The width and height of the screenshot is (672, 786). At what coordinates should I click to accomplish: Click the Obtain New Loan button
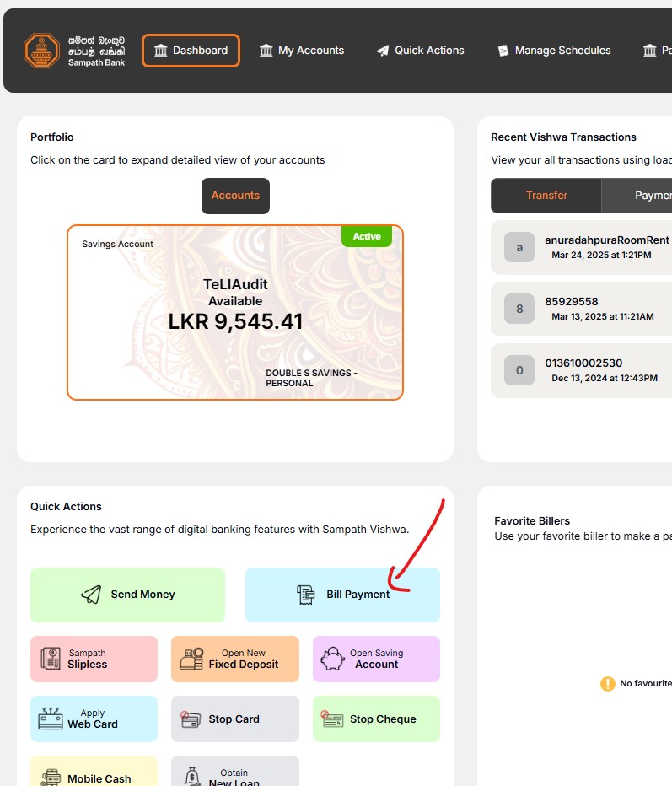pyautogui.click(x=234, y=774)
